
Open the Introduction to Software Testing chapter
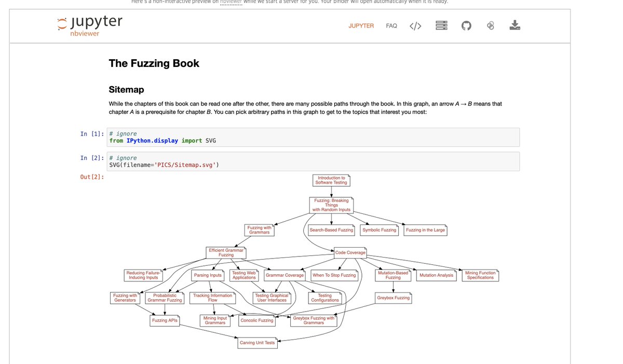pos(331,180)
